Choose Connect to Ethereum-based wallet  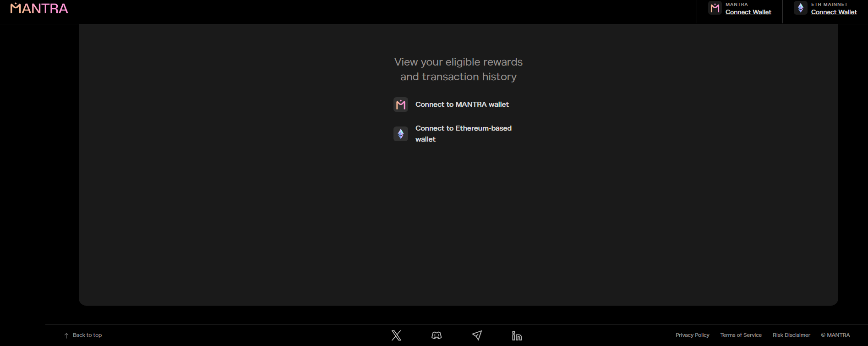pyautogui.click(x=464, y=134)
